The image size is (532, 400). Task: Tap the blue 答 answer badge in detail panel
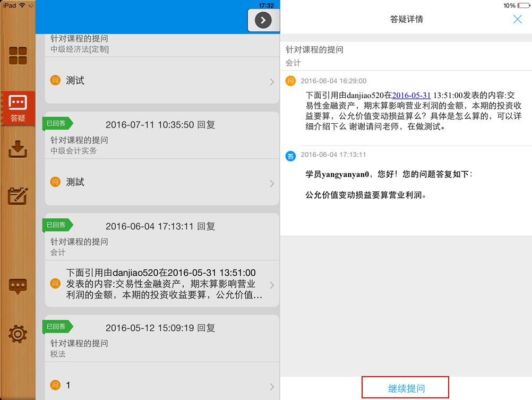point(290,156)
